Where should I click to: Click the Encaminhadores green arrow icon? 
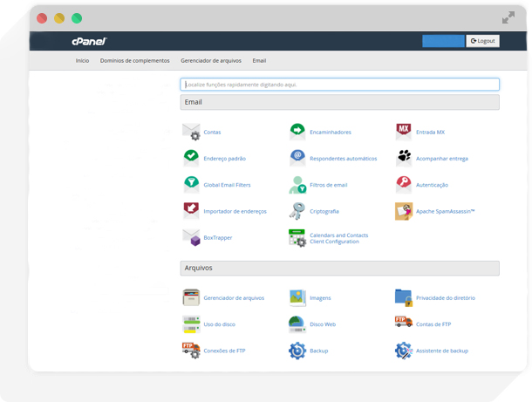pos(297,132)
